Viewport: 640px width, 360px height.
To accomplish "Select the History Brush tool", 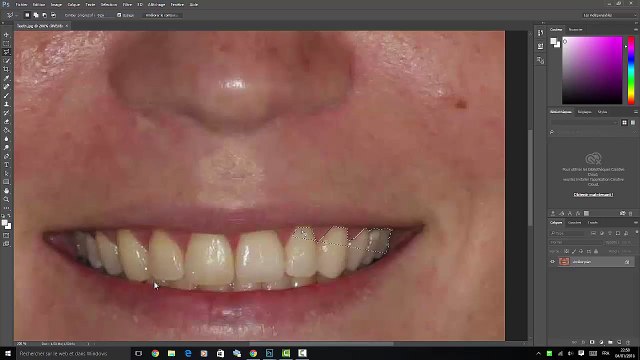I will click(7, 113).
